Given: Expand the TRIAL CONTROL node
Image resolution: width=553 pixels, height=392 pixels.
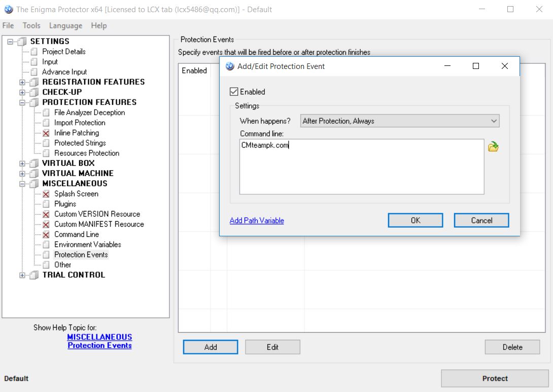Looking at the screenshot, I should (22, 275).
